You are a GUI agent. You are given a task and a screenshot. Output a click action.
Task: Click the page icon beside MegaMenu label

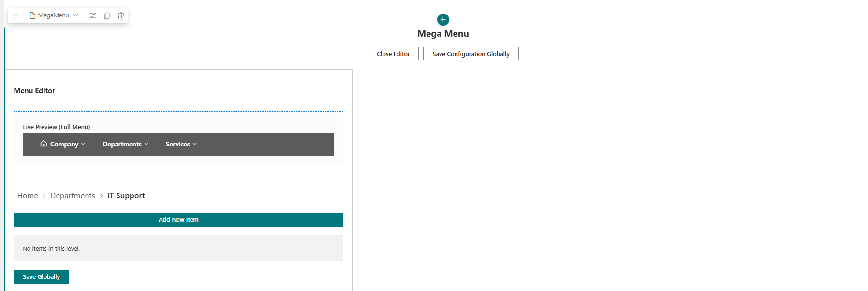pos(33,15)
